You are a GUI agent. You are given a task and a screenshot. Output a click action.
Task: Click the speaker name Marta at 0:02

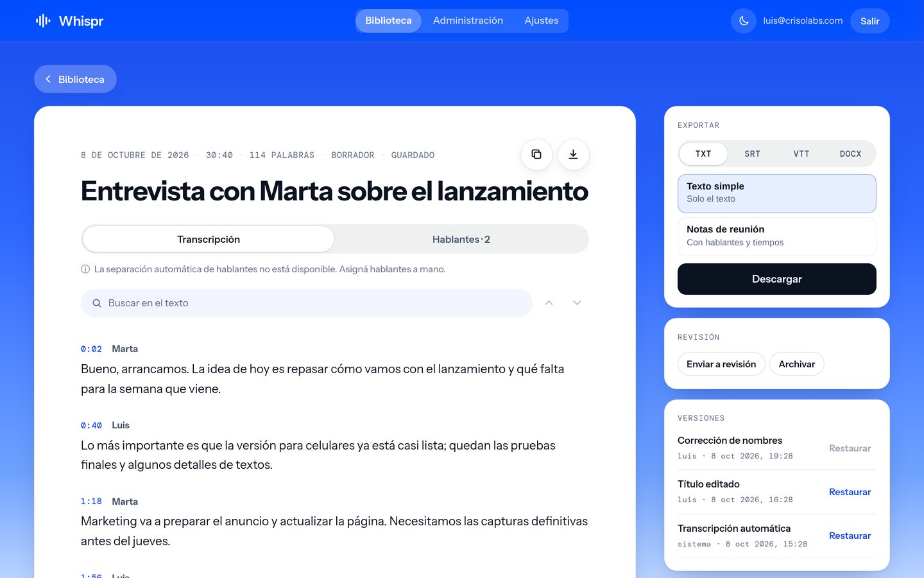click(124, 349)
